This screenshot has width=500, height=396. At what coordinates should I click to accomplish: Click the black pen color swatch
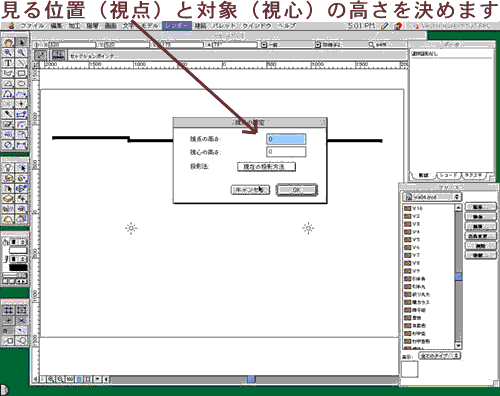18,267
